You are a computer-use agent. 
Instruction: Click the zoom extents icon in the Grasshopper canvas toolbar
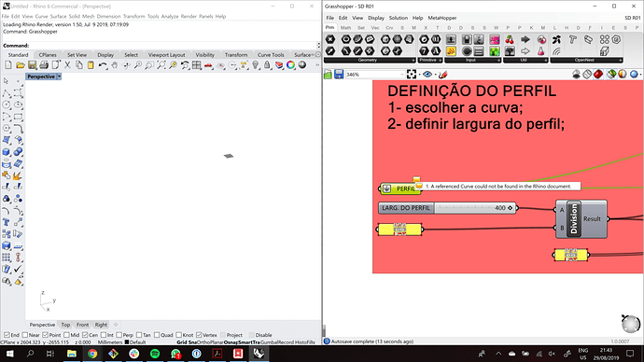click(411, 75)
